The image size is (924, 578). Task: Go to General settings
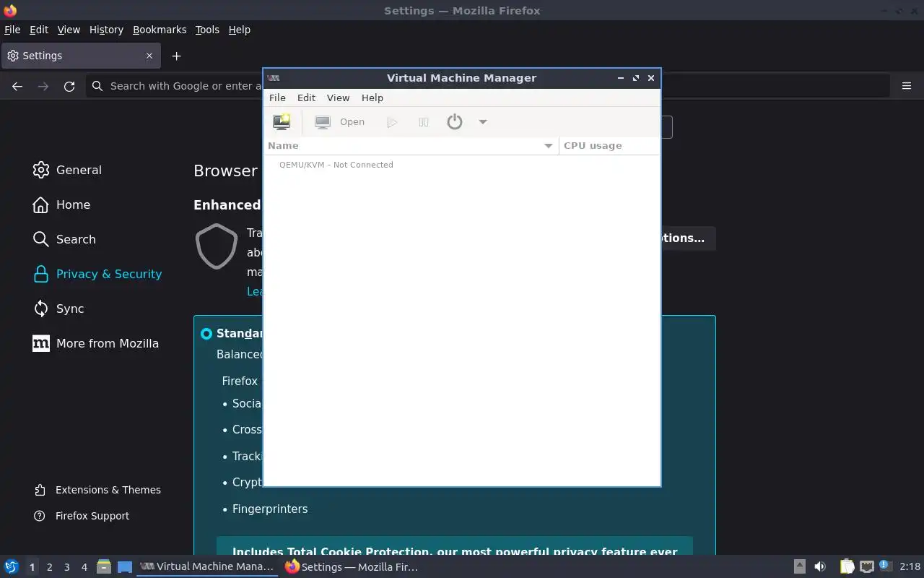coord(67,170)
